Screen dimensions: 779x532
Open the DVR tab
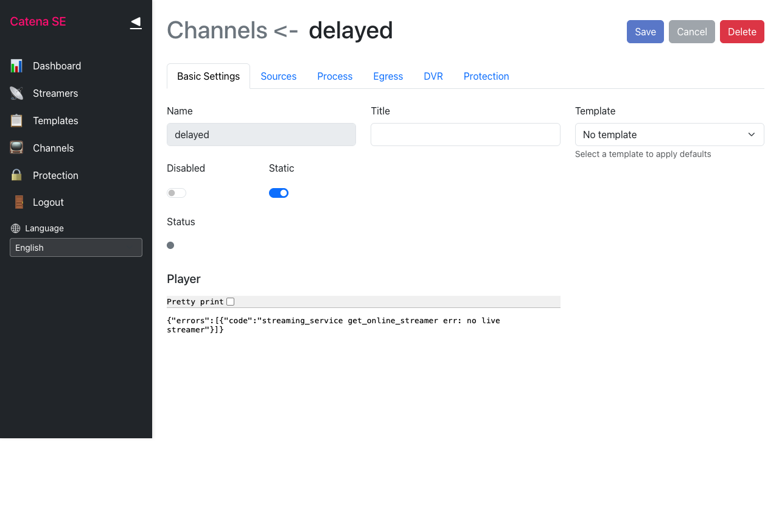click(433, 76)
